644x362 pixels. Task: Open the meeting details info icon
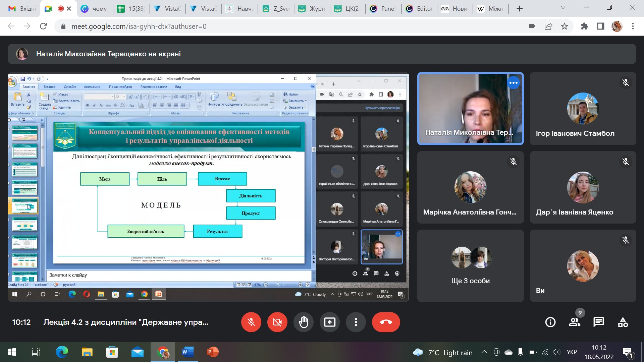[550, 322]
